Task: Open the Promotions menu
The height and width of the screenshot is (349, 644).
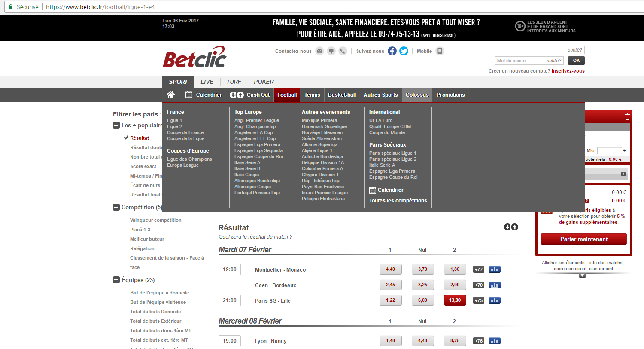Action: point(451,95)
